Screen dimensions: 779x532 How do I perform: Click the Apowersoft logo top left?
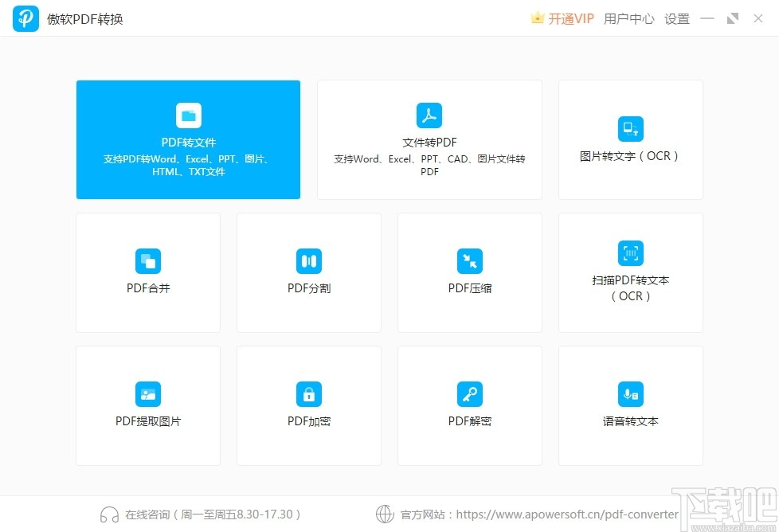25,18
